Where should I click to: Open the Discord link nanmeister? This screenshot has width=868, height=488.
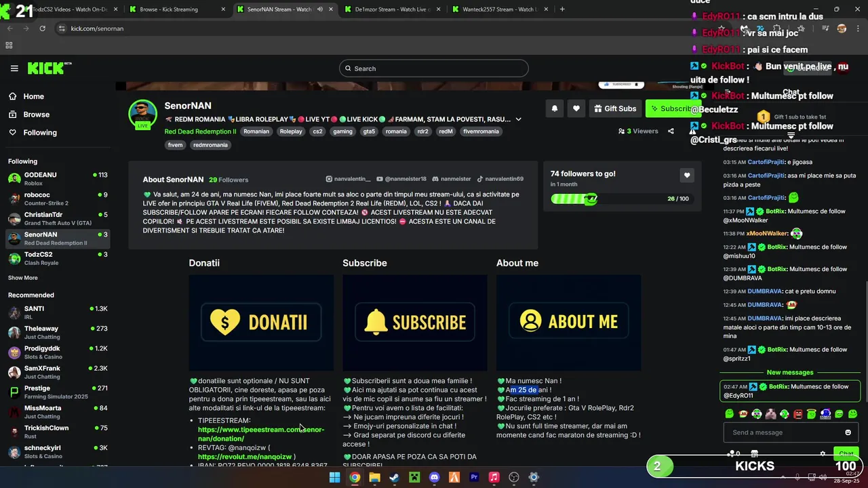[x=451, y=179]
